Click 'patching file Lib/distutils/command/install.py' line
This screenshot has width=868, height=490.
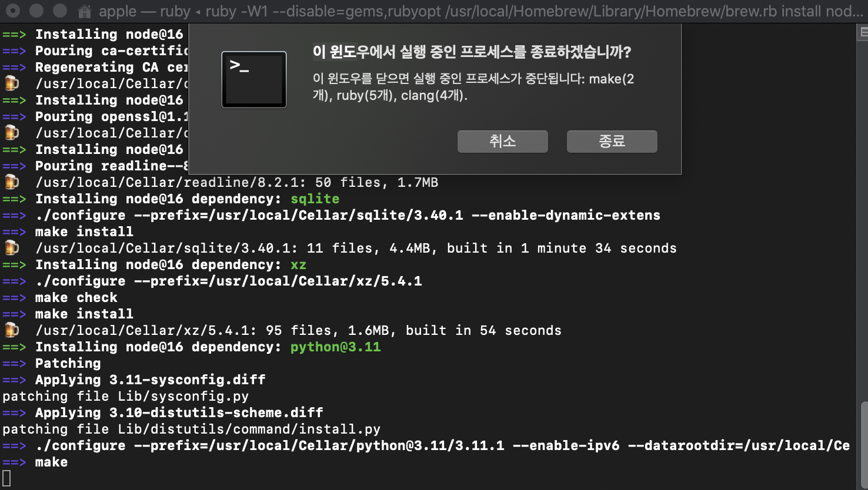(192, 429)
